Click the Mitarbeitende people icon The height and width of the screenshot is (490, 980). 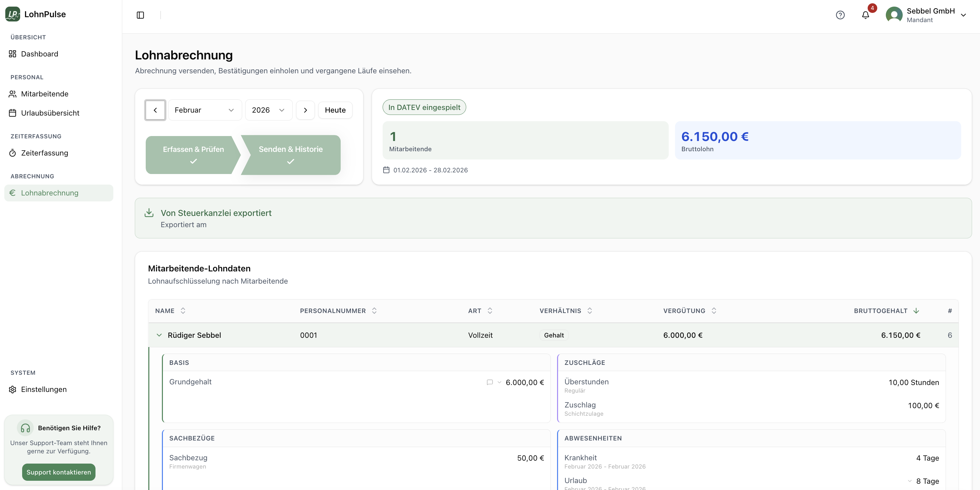click(x=13, y=94)
